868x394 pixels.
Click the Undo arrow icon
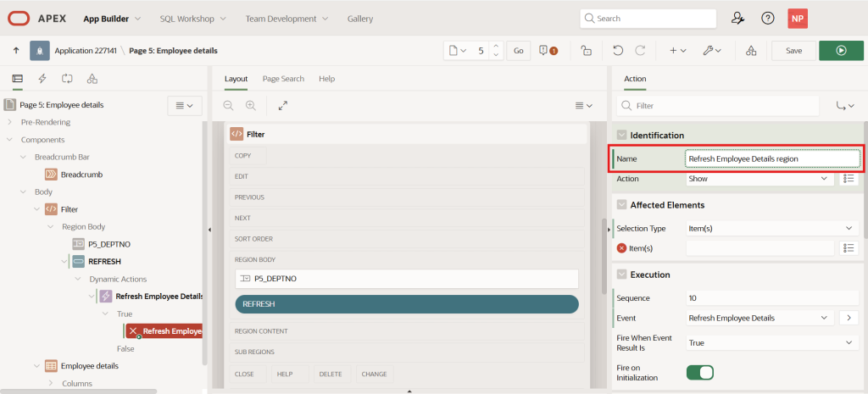(618, 50)
